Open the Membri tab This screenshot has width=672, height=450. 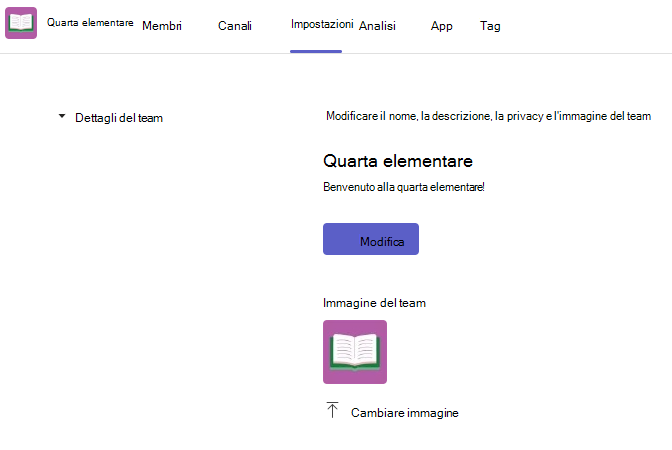pyautogui.click(x=162, y=26)
